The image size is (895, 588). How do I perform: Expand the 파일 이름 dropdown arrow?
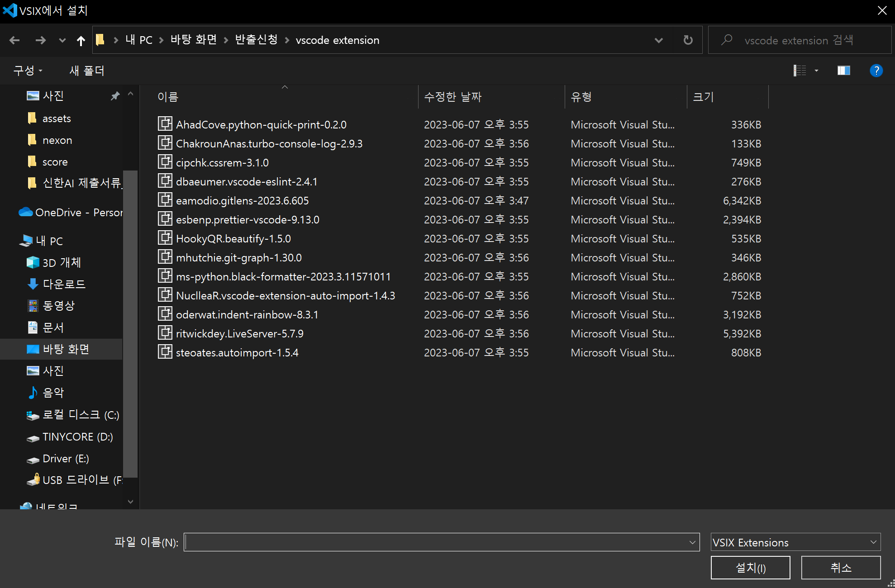click(692, 542)
